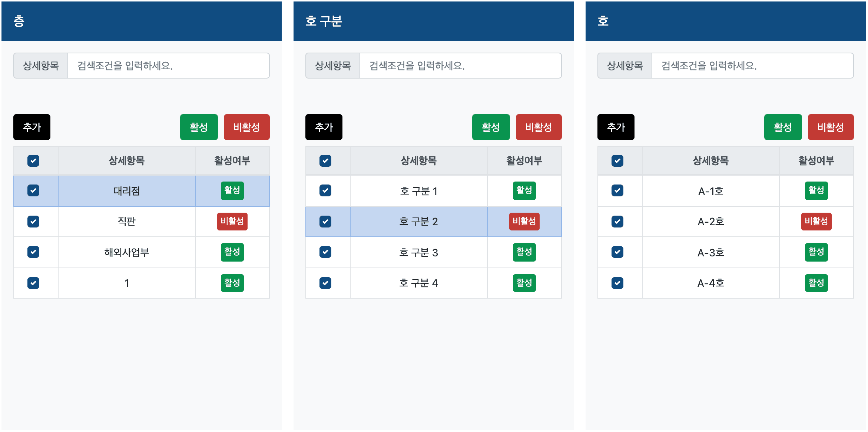This screenshot has width=868, height=432.
Task: Click the 비활성 button in the 호 구분 panel
Action: pyautogui.click(x=539, y=127)
